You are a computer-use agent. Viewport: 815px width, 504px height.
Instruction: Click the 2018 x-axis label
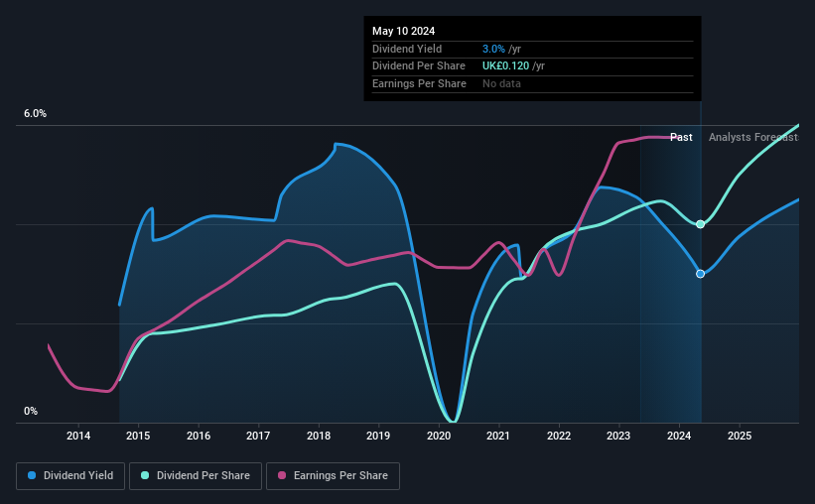pos(319,436)
